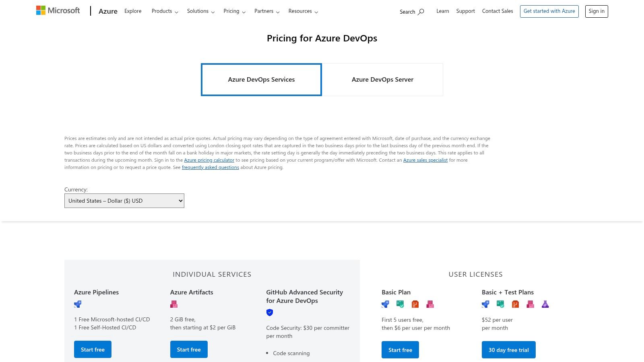Open the Solutions menu

pos(200,11)
